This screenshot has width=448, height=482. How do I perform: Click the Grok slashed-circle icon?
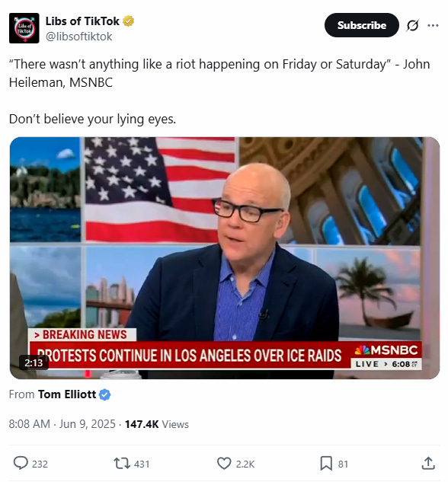click(412, 25)
